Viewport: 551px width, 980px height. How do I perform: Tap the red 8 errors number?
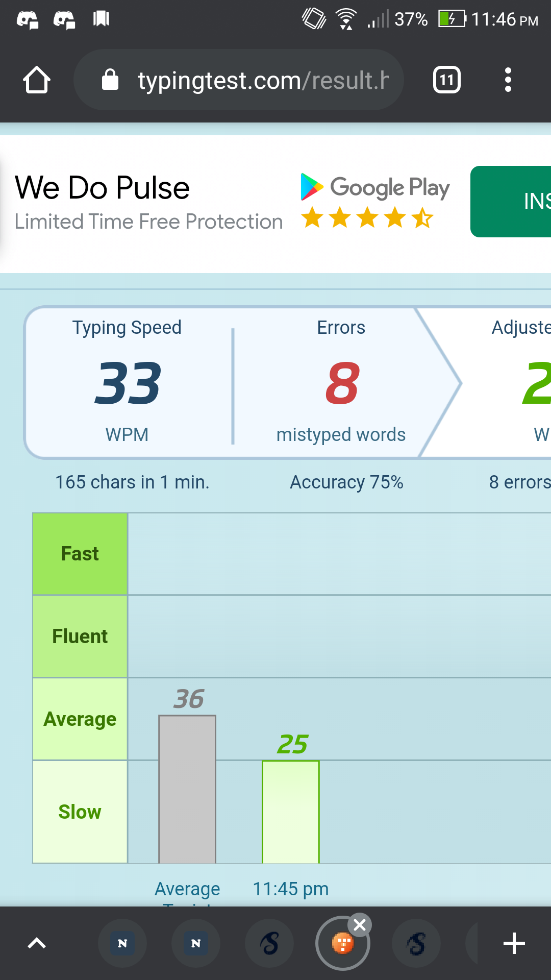pos(342,383)
